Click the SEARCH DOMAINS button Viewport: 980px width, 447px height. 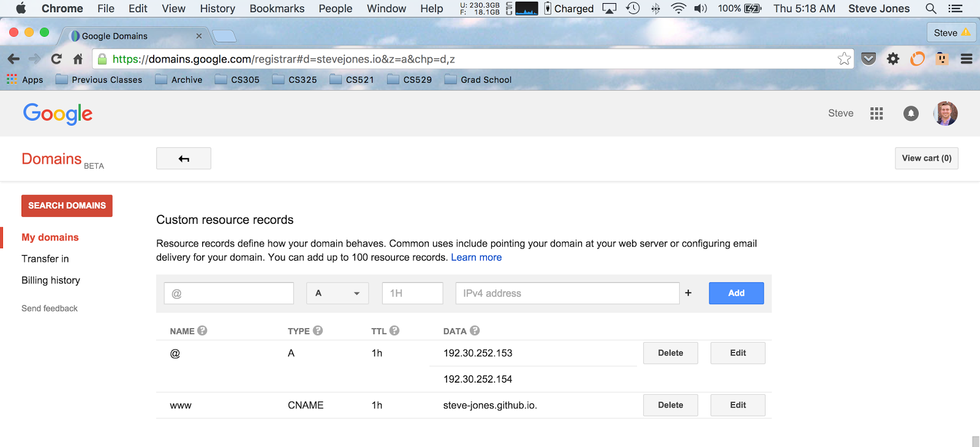[x=67, y=205]
